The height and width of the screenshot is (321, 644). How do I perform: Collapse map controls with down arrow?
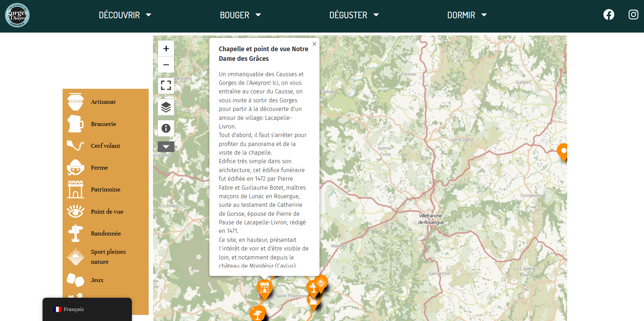(166, 147)
